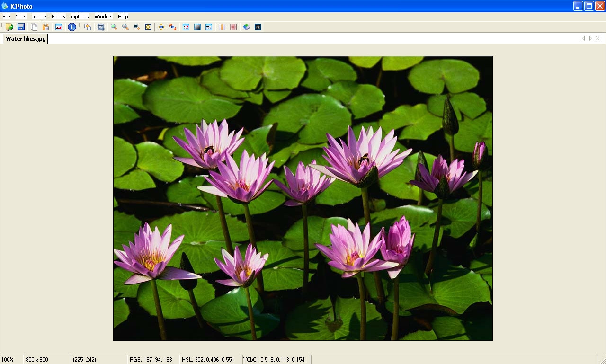Expand the Options menu
This screenshot has height=364, width=606.
pos(80,17)
